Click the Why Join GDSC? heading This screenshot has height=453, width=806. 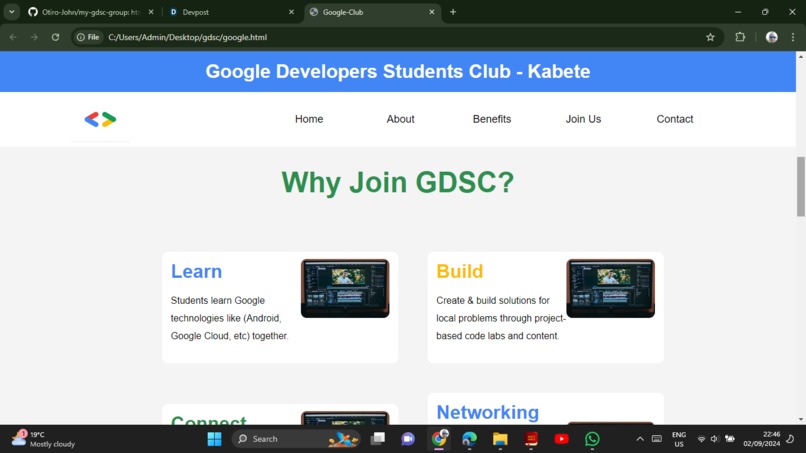398,182
